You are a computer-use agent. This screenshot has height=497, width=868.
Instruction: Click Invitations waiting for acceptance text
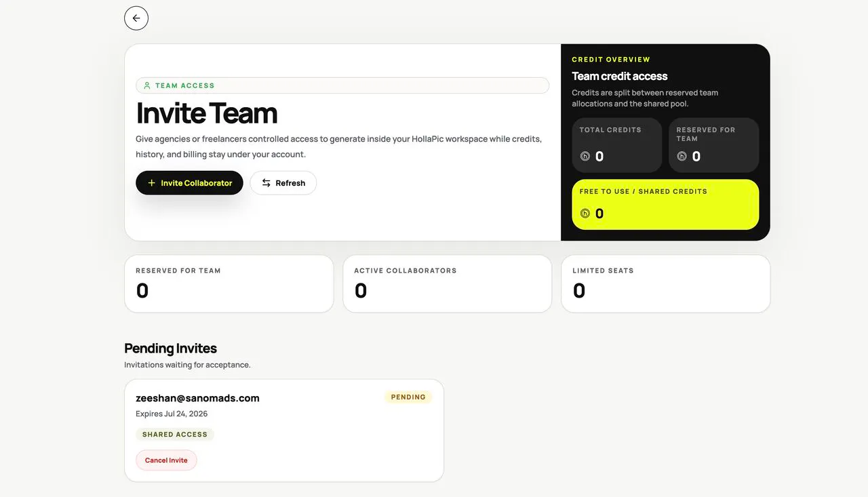click(x=187, y=365)
